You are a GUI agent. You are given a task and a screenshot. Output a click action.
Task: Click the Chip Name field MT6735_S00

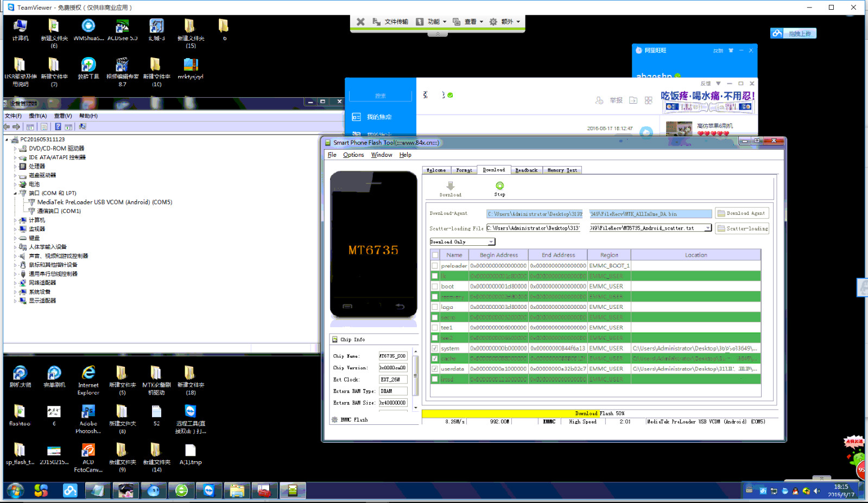393,356
